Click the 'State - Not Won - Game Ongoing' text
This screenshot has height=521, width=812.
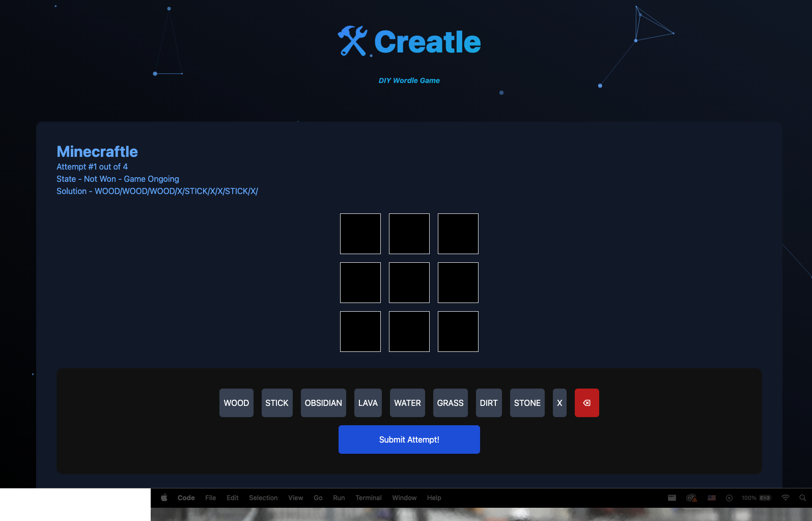tap(118, 179)
